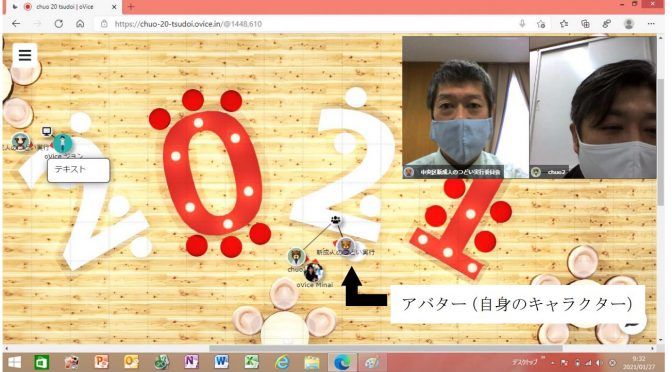
Task: Select the chuo 20 tsudoi tab
Action: point(64,7)
